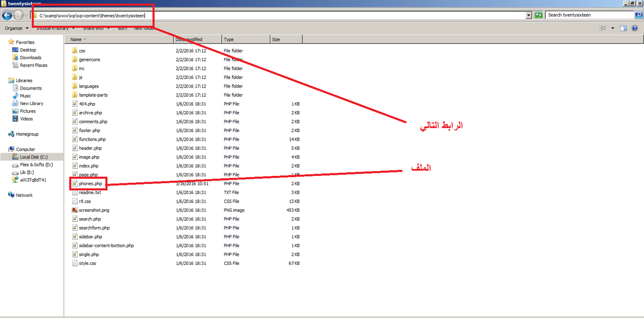Select file name sidebar.php
The width and height of the screenshot is (644, 318).
90,236
